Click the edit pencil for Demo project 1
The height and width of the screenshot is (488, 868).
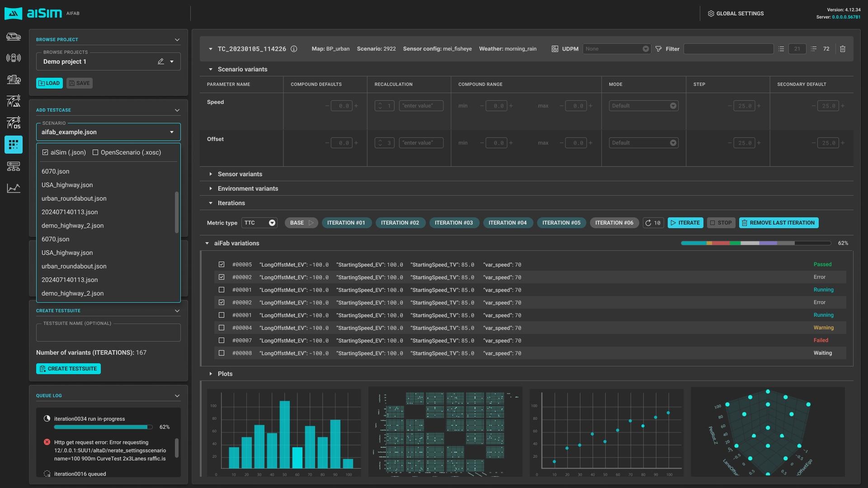(x=160, y=61)
